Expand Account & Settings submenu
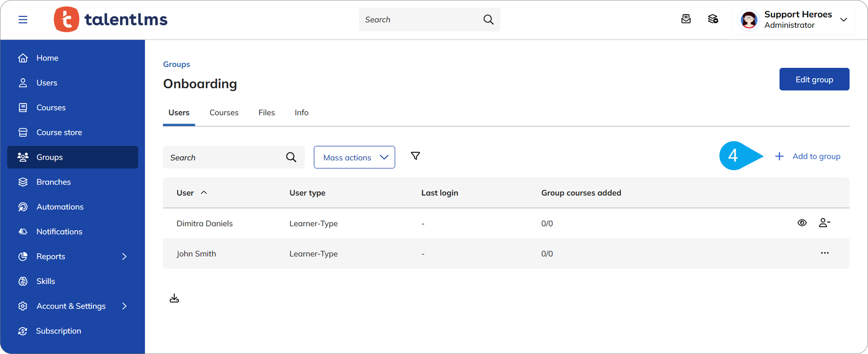Screen dimensions: 868x354 pyautogui.click(x=124, y=306)
